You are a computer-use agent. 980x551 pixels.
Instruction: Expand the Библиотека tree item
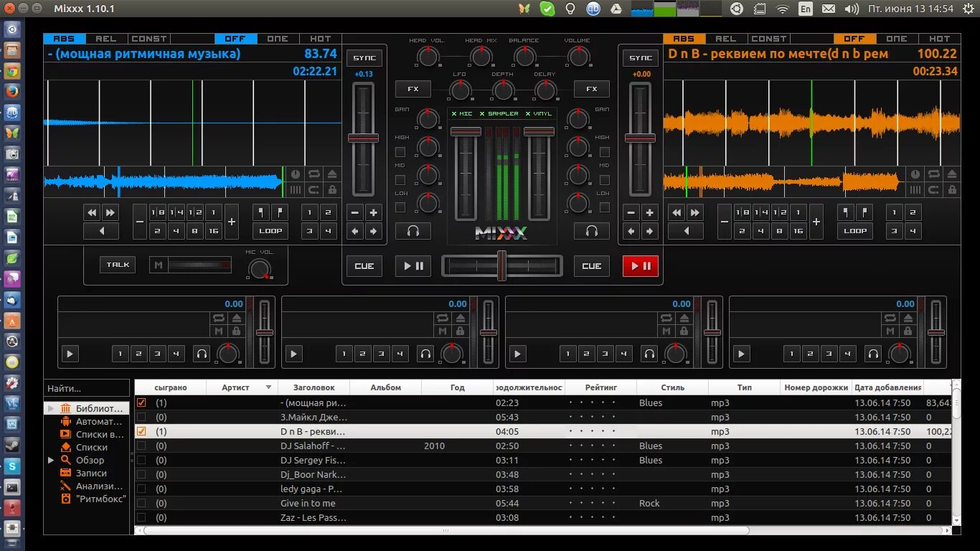pyautogui.click(x=50, y=408)
